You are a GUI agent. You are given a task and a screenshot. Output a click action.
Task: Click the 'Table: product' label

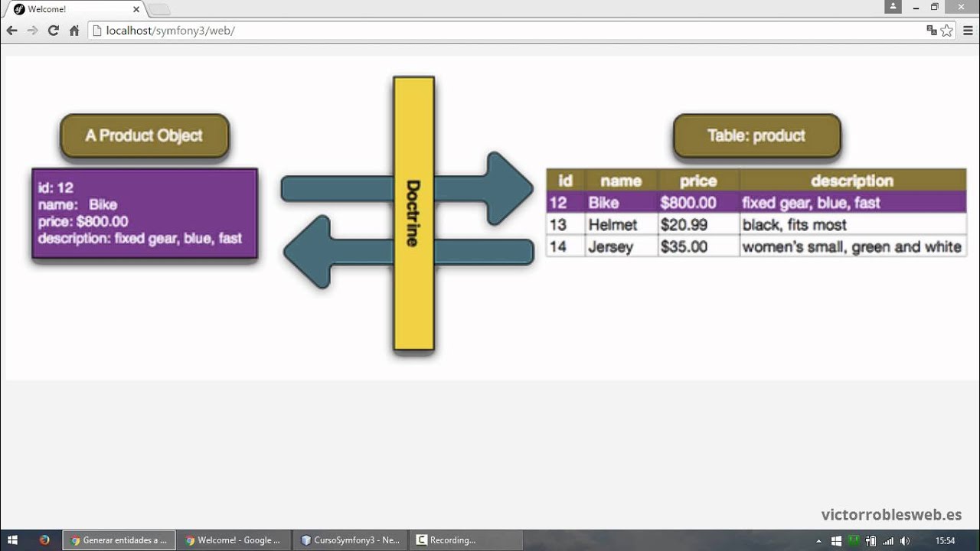(x=756, y=136)
